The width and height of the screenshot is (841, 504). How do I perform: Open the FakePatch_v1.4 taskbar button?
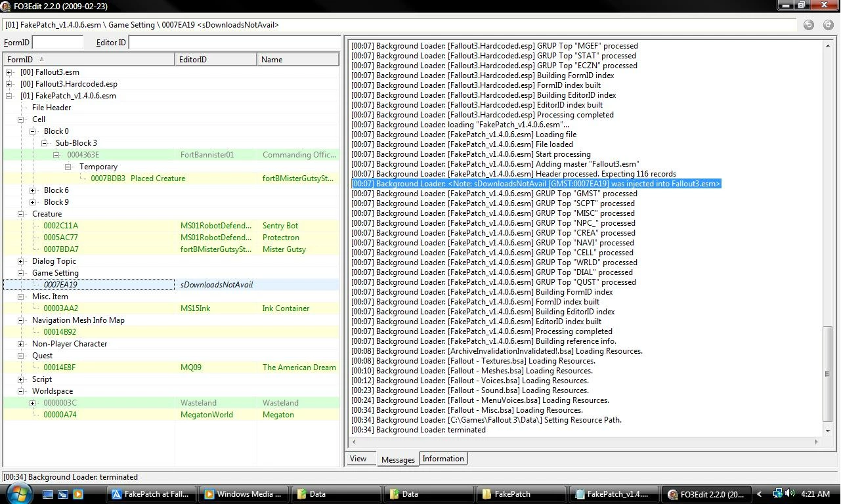613,494
